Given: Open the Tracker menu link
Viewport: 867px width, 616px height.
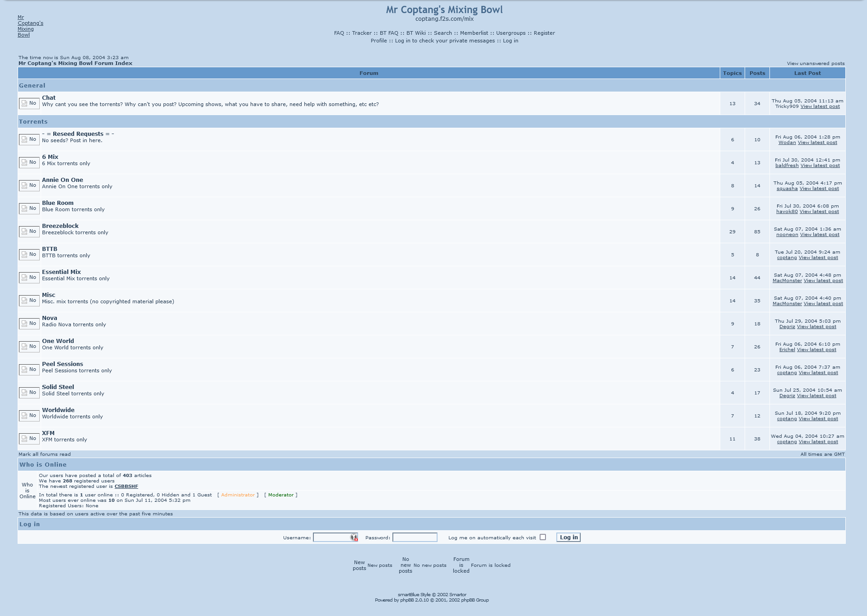Looking at the screenshot, I should click(x=362, y=33).
